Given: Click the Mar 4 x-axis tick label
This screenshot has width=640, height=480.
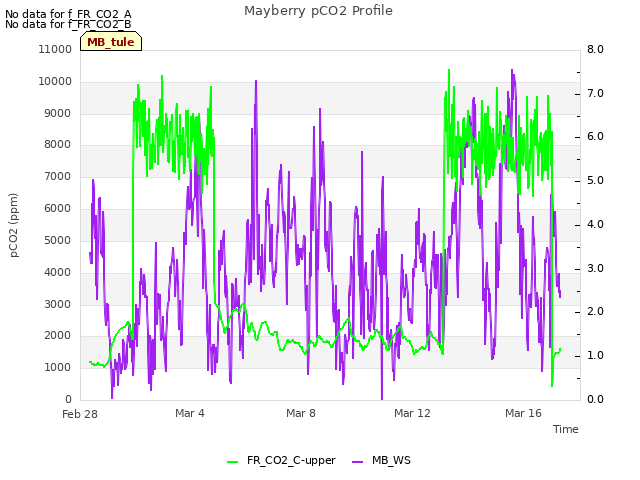Looking at the screenshot, I should 190,413.
